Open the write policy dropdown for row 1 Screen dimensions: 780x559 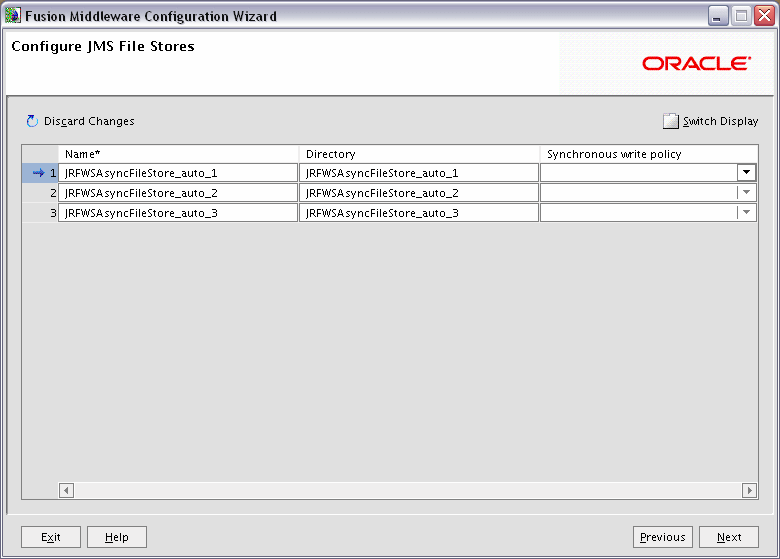[746, 173]
